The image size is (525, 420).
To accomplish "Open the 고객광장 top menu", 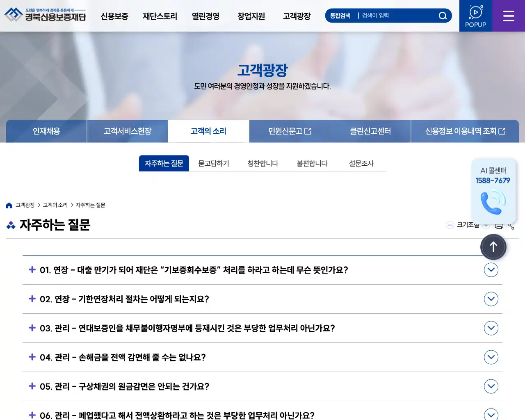I will 297,16.
